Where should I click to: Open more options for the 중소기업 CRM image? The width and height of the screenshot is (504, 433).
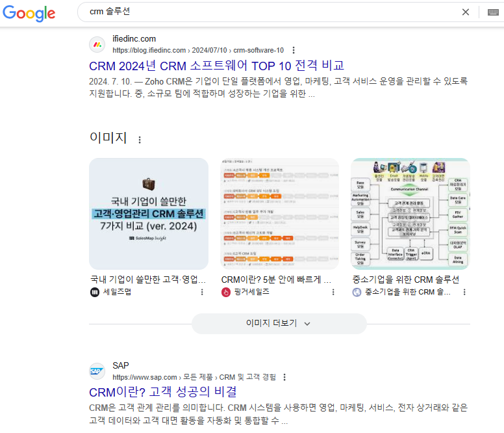(x=464, y=292)
